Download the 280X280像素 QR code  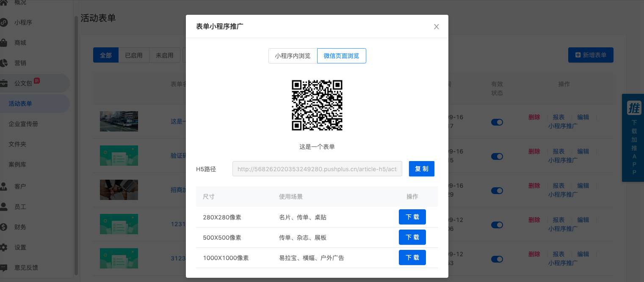click(x=412, y=217)
